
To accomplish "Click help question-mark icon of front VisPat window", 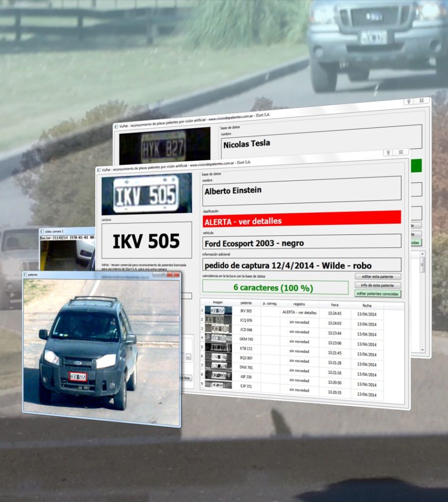I will coord(388,153).
